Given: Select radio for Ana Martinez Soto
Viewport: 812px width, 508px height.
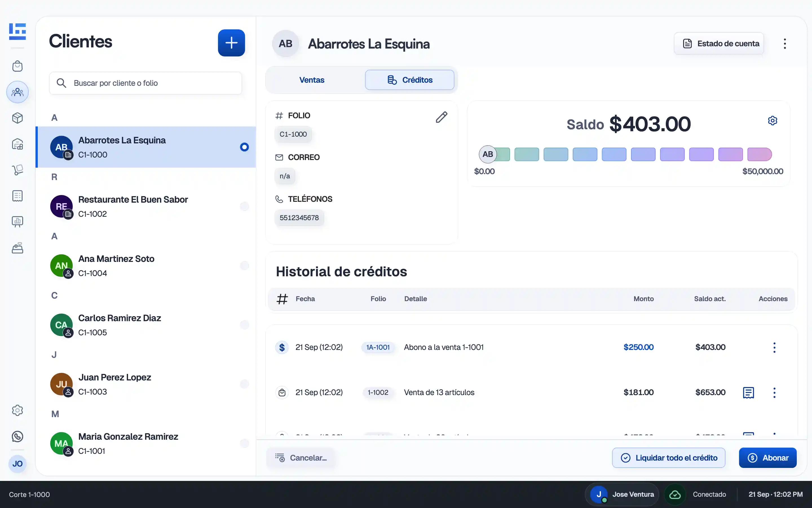Looking at the screenshot, I should [245, 266].
